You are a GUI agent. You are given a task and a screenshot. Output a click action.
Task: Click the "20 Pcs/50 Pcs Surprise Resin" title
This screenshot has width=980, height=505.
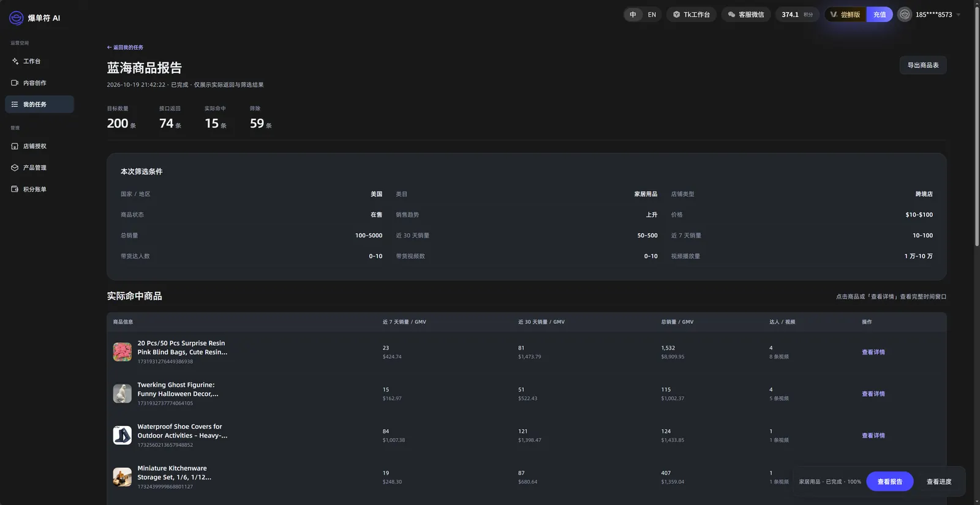click(x=182, y=348)
